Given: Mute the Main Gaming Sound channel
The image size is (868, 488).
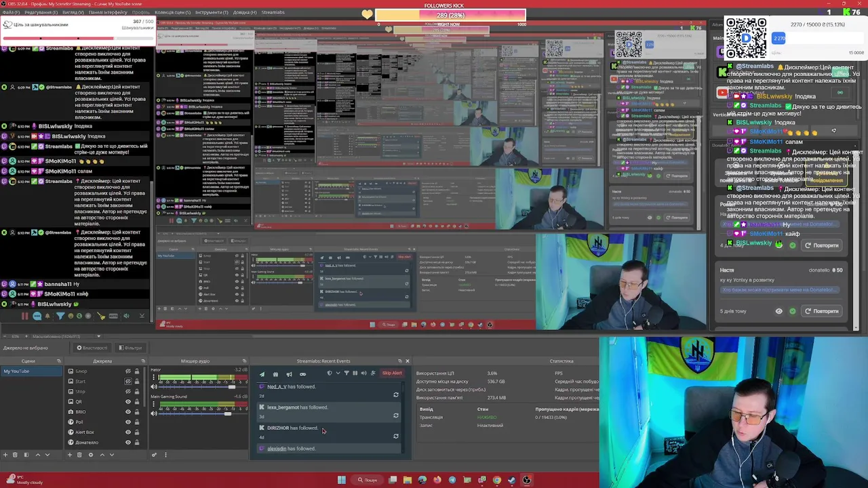Looking at the screenshot, I should 154,413.
